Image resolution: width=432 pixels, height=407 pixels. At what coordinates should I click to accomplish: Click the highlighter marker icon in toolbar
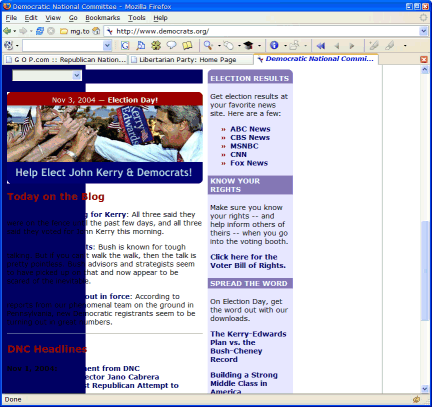(374, 45)
